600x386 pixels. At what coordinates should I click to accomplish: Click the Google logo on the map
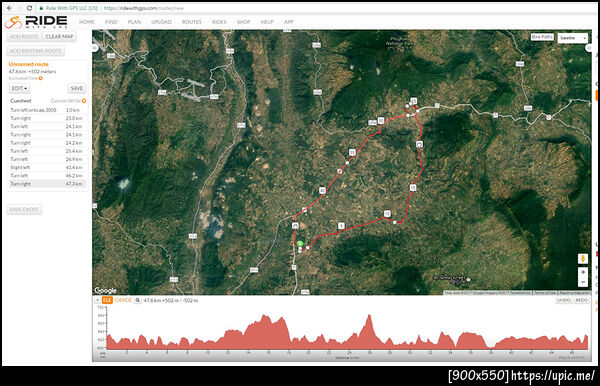(x=105, y=290)
